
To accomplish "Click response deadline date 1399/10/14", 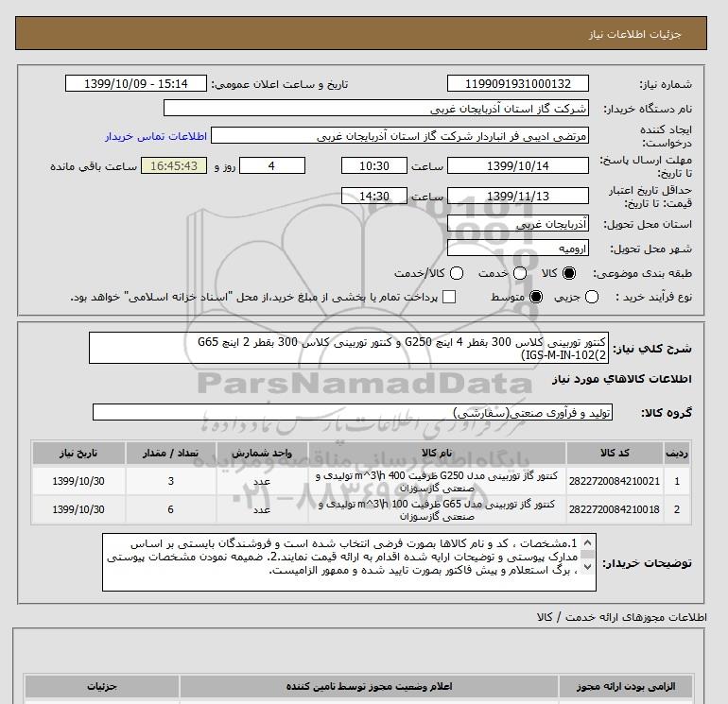I will pos(518,165).
